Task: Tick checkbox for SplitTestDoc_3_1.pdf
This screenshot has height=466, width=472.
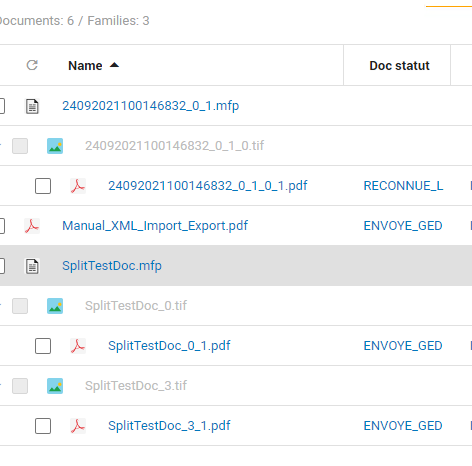Action: click(x=43, y=426)
